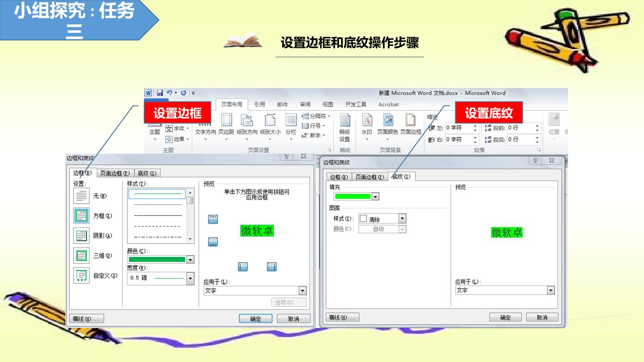Viewport: 644px width, 362px height.
Task: Switch to the Acrobat ribbon tab
Action: coord(389,105)
